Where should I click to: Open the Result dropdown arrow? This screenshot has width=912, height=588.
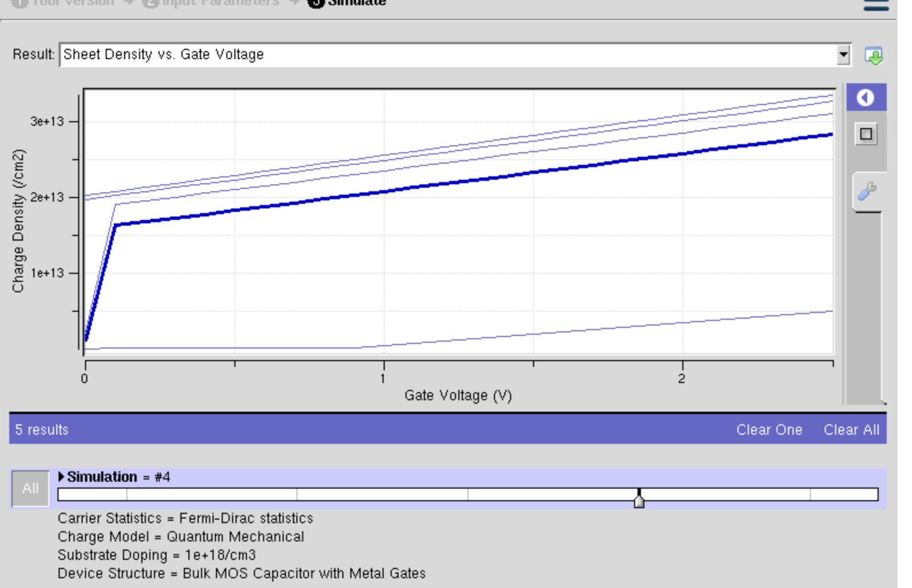[x=843, y=55]
